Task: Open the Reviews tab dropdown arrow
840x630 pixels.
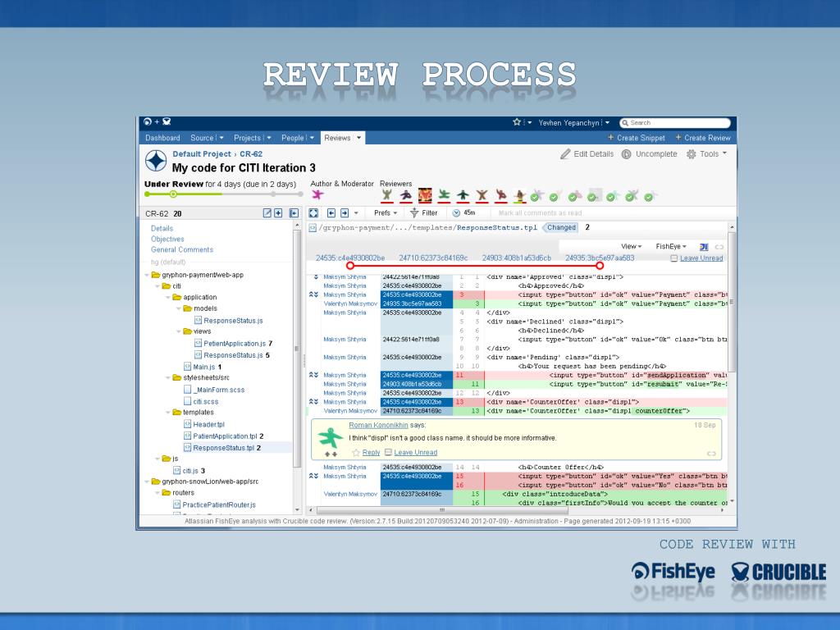Action: [359, 138]
